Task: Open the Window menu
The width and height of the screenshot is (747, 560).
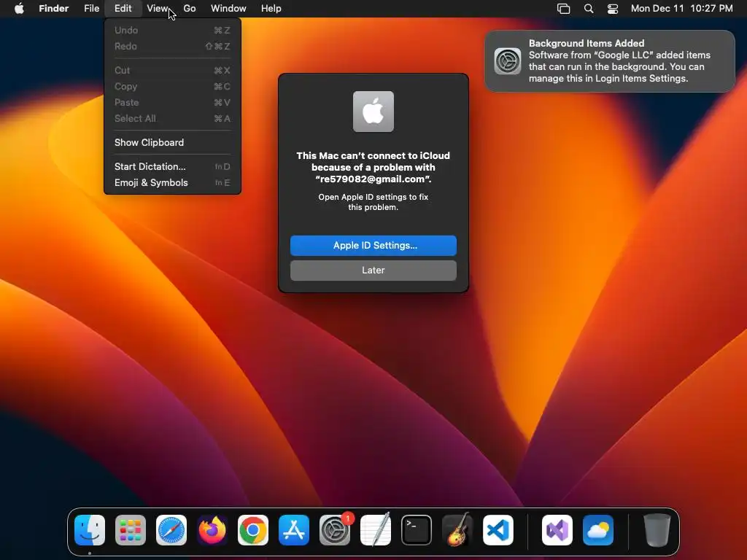Action: (x=228, y=9)
